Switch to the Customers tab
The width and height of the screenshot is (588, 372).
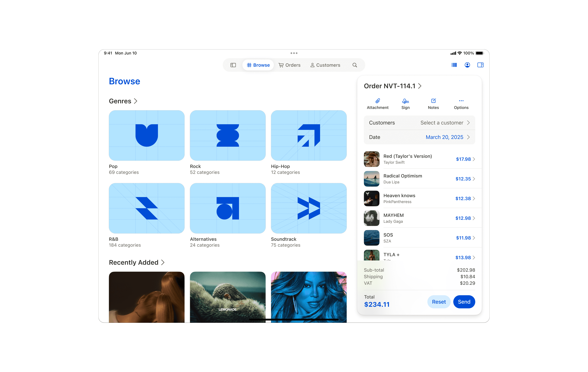click(325, 65)
